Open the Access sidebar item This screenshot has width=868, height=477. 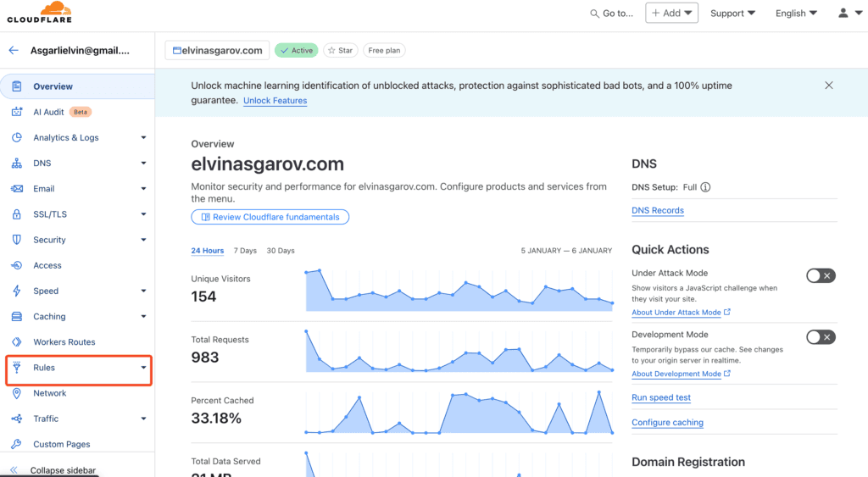pyautogui.click(x=77, y=265)
